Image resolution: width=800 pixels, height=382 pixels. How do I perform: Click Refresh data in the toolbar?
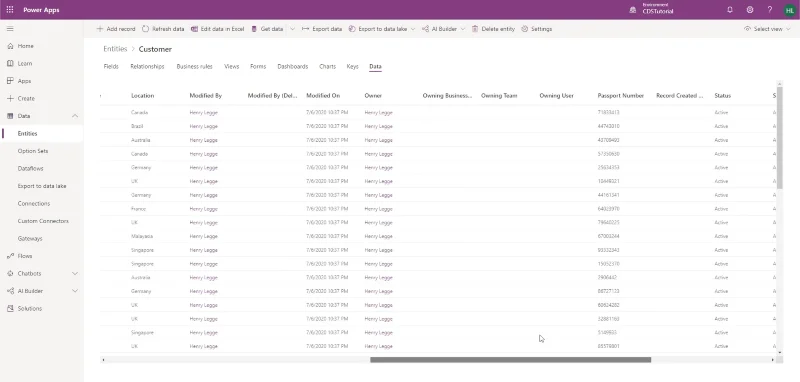point(163,29)
